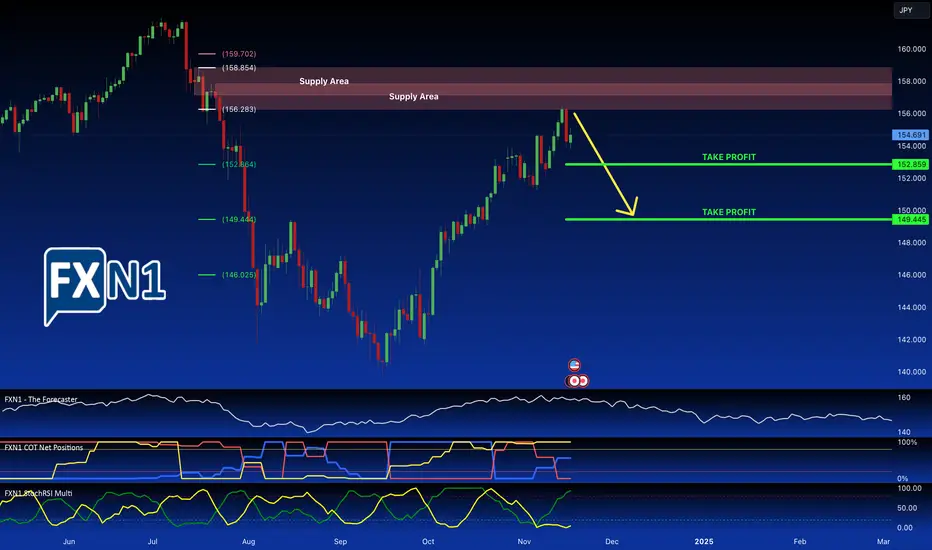Image resolution: width=932 pixels, height=550 pixels.
Task: Select Sep on the time axis
Action: (x=340, y=541)
